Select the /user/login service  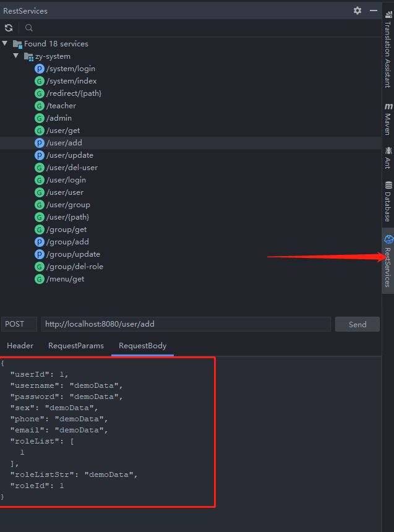tap(66, 180)
